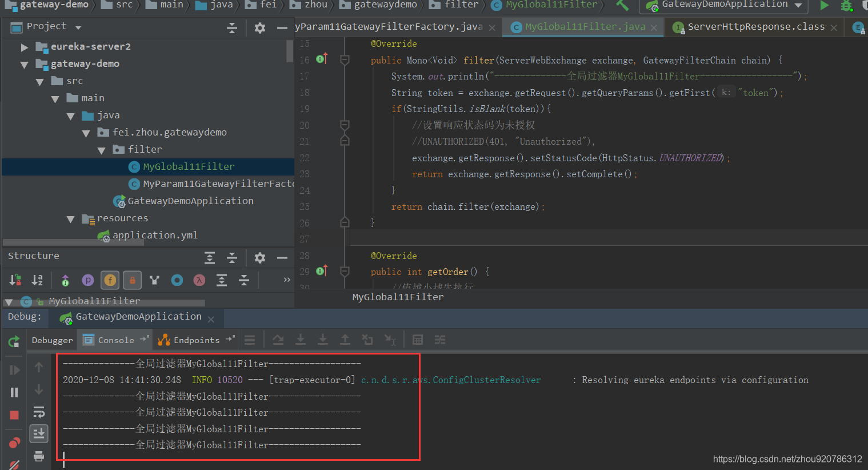Click the Up stack trace arrow in console
The width and height of the screenshot is (868, 470).
pyautogui.click(x=39, y=367)
